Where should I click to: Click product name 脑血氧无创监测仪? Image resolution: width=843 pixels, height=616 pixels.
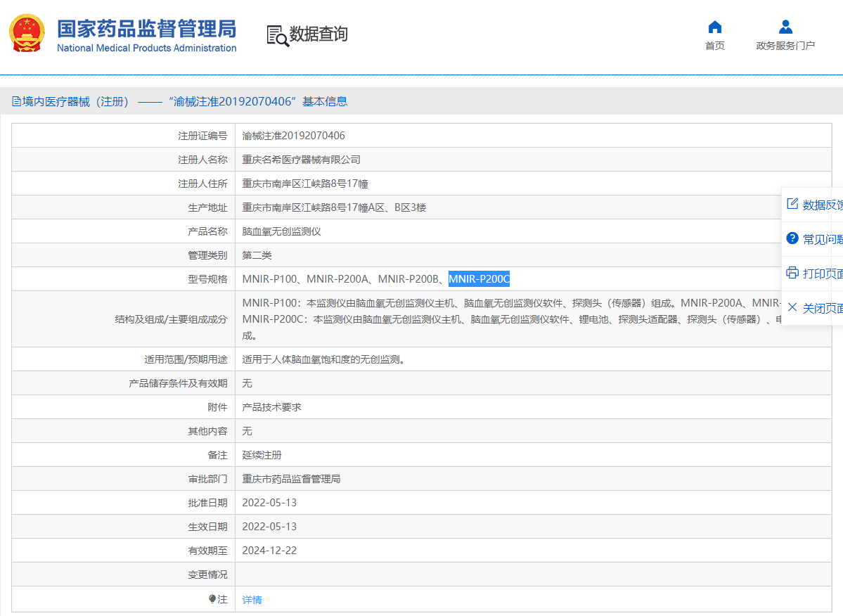tap(281, 231)
